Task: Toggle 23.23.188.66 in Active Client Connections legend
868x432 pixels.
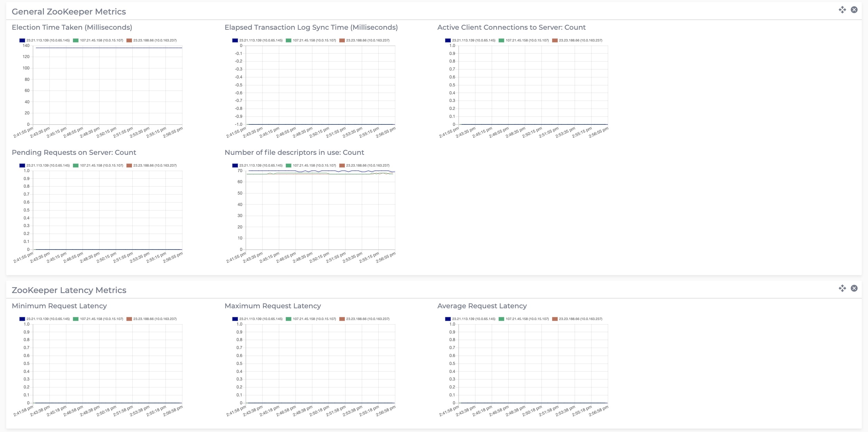Action: click(x=580, y=40)
